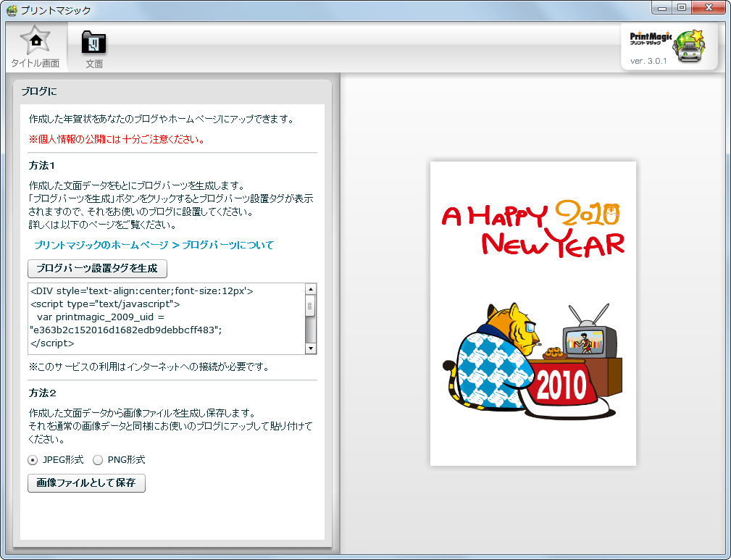Click the 作成した年賀状をあなたのブログ intro text

tap(162, 120)
